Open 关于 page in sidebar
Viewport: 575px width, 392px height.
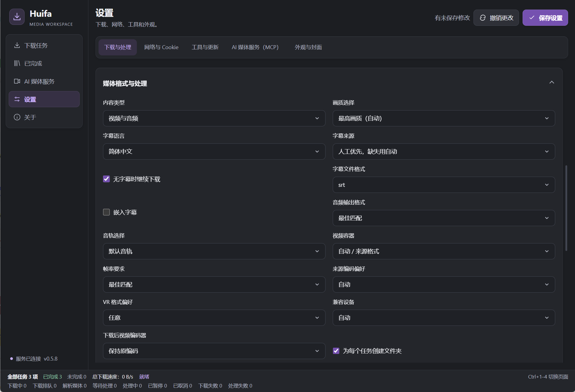pyautogui.click(x=44, y=117)
